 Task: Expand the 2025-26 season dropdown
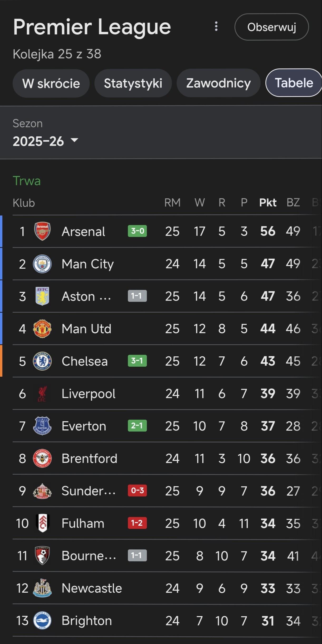[45, 141]
